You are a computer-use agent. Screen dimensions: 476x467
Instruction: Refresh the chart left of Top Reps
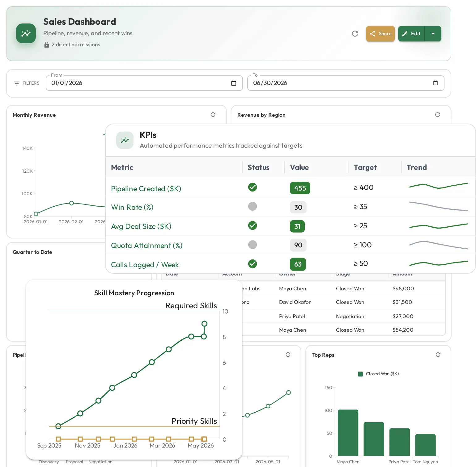[x=288, y=355]
